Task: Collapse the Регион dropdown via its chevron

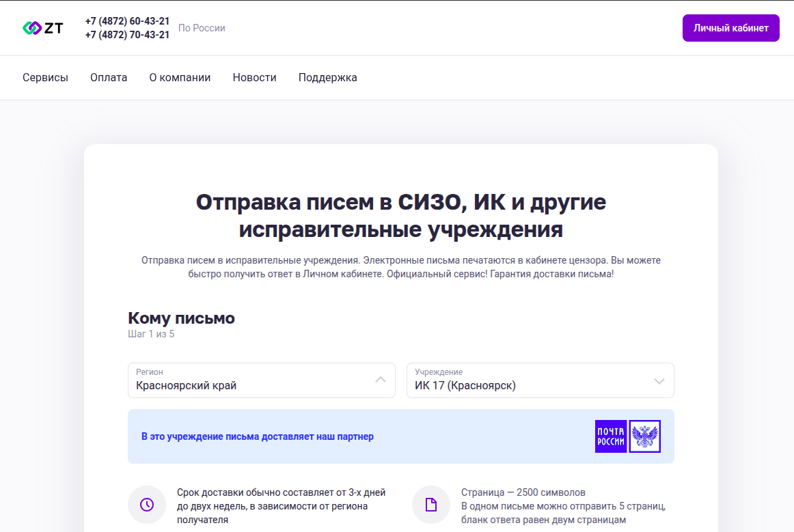Action: point(381,380)
